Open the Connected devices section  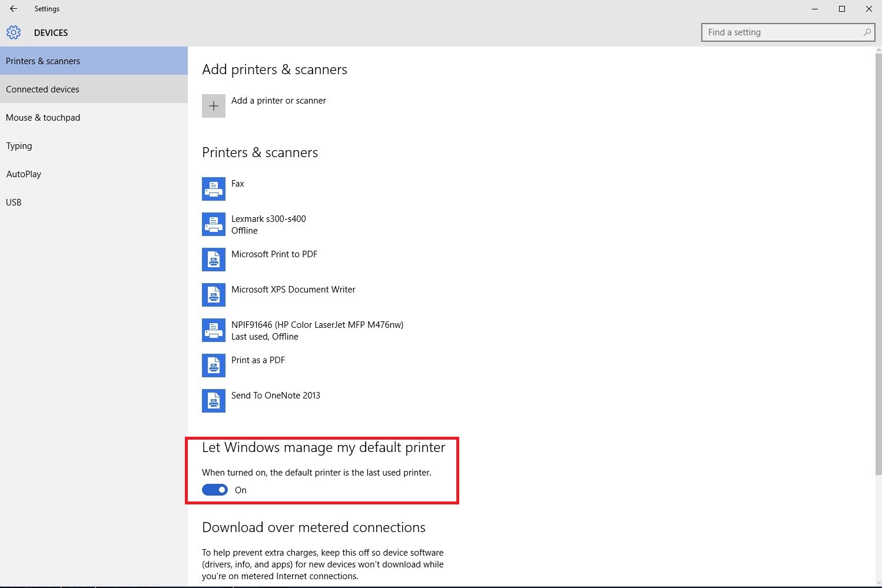[x=42, y=89]
